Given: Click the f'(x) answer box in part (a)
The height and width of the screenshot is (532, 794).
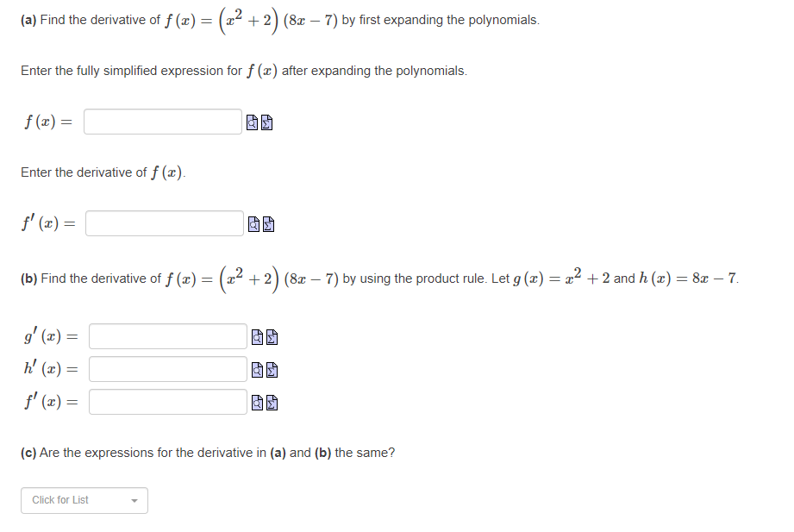Looking at the screenshot, I should tap(164, 223).
